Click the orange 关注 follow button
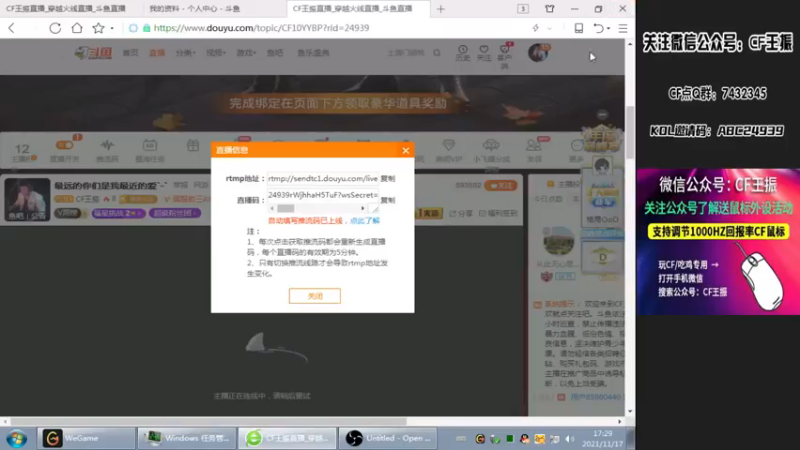 pyautogui.click(x=501, y=185)
